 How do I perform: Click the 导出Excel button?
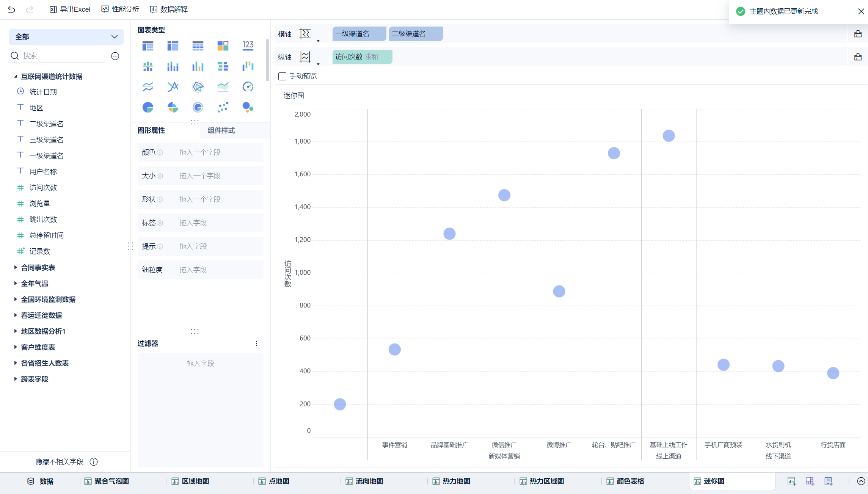(x=70, y=9)
